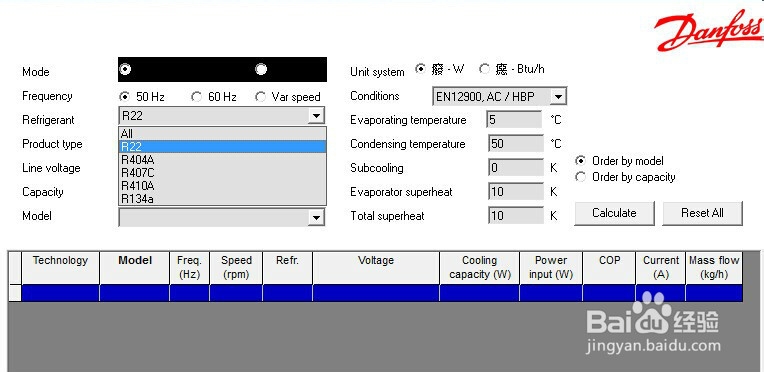Click the Voltage column header

(x=376, y=268)
